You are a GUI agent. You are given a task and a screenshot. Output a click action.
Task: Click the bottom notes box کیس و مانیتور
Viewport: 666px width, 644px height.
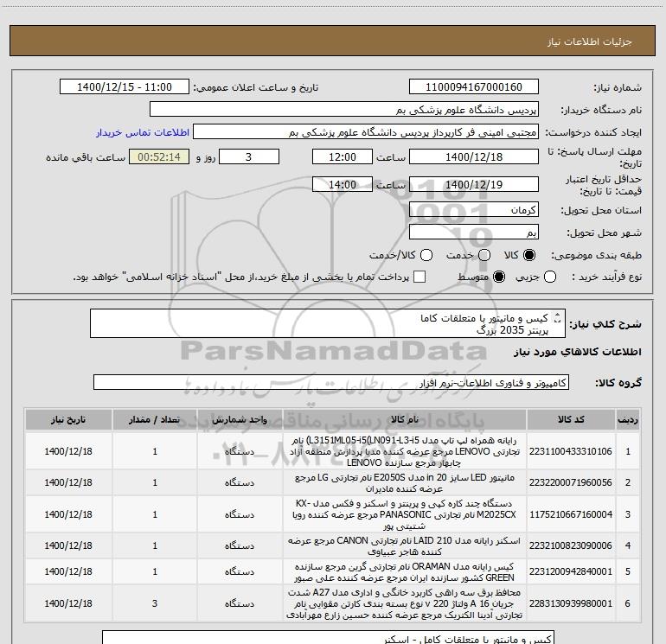329,637
